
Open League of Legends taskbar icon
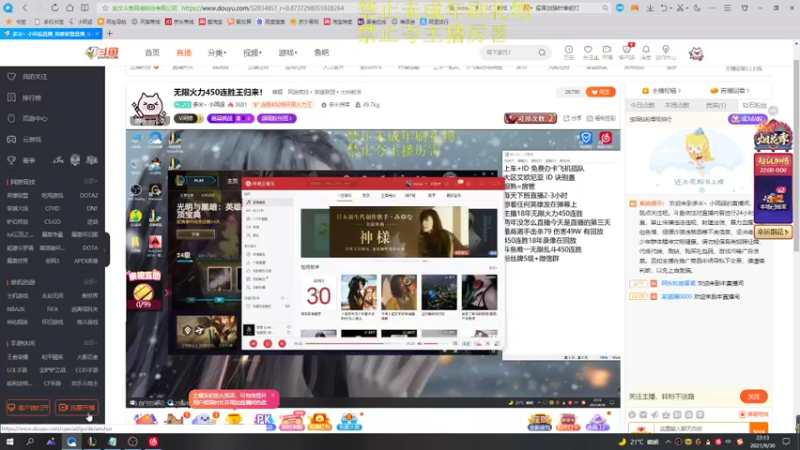tap(92, 442)
